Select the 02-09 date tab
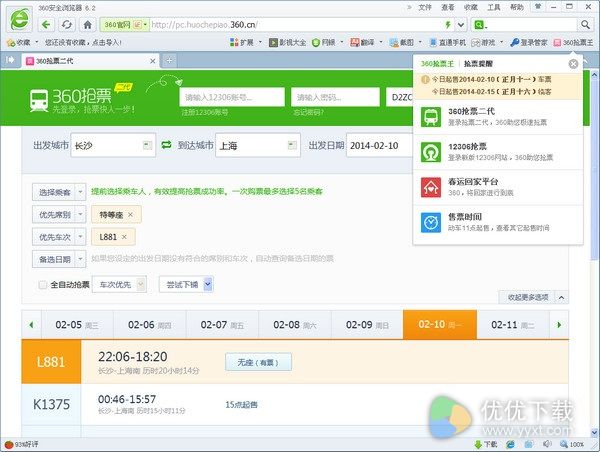The height and width of the screenshot is (452, 600). 367,325
